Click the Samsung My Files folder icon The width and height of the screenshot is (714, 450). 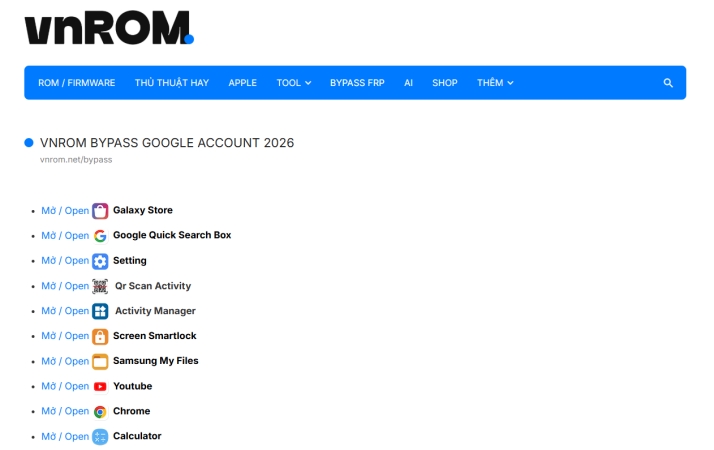click(x=100, y=361)
